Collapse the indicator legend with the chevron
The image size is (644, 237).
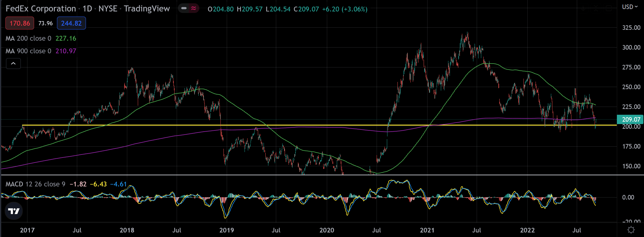coord(13,64)
